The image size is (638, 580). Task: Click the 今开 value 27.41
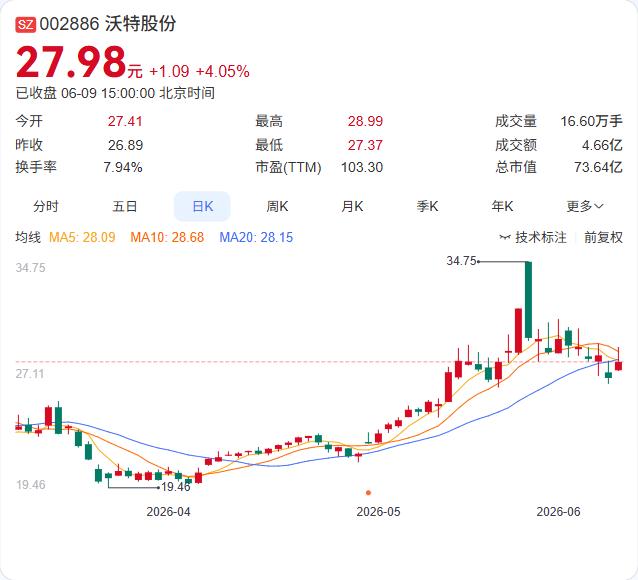tap(125, 121)
